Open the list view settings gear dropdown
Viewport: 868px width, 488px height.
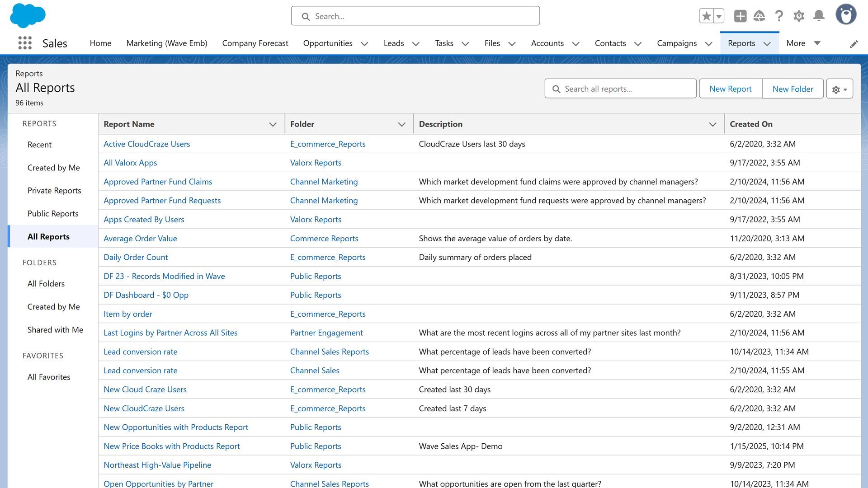[839, 89]
